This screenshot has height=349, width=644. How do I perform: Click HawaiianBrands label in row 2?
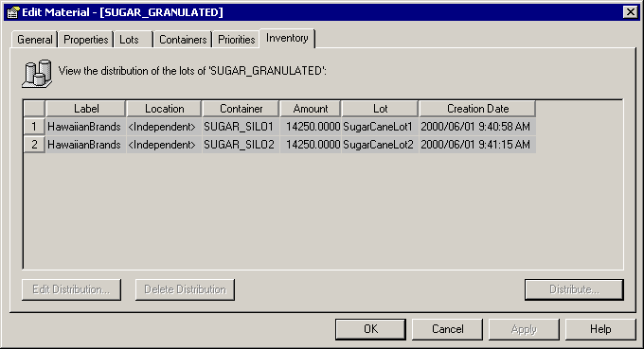click(x=86, y=145)
